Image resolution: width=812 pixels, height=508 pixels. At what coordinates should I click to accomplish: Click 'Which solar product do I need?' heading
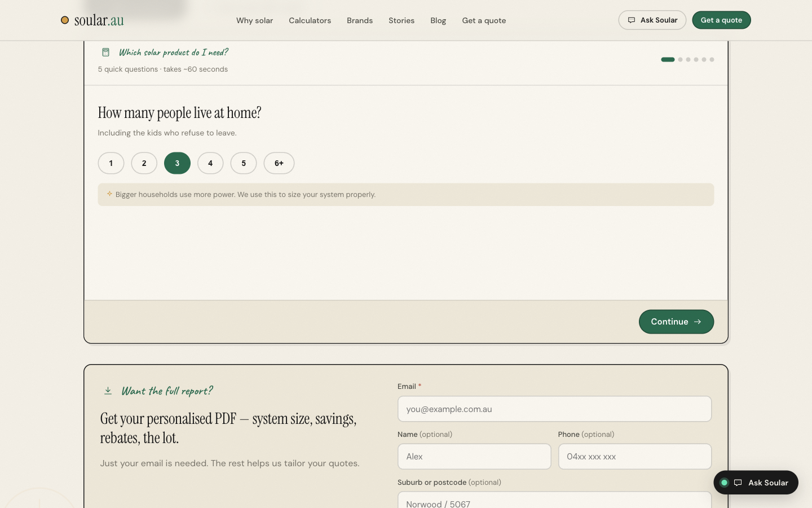click(x=174, y=52)
